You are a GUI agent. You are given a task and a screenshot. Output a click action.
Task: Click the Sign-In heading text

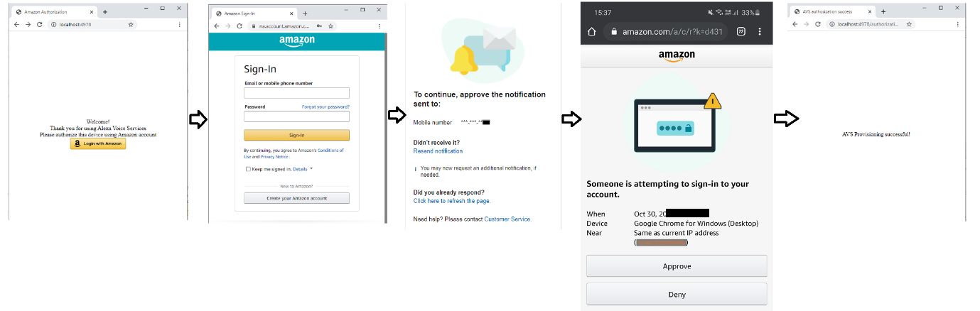point(260,69)
